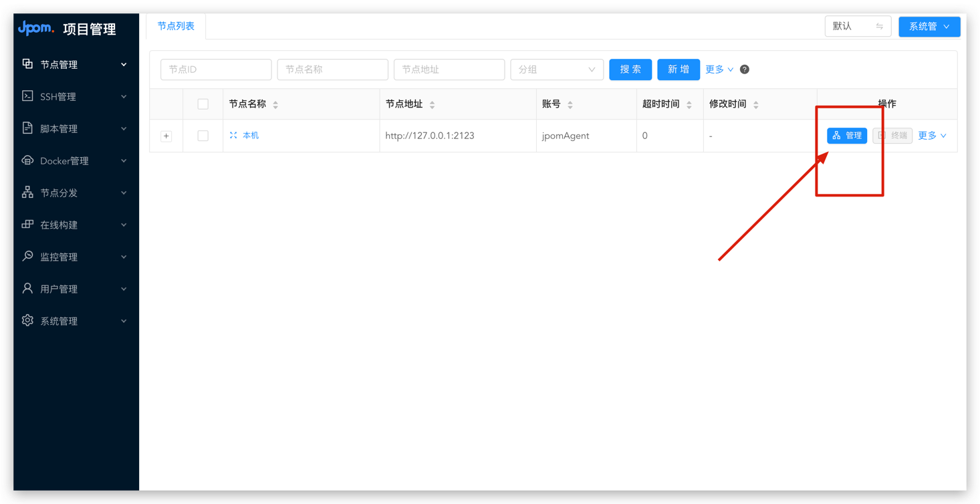Click the Docker管理 cloud icon
The image size is (980, 504).
(x=27, y=160)
